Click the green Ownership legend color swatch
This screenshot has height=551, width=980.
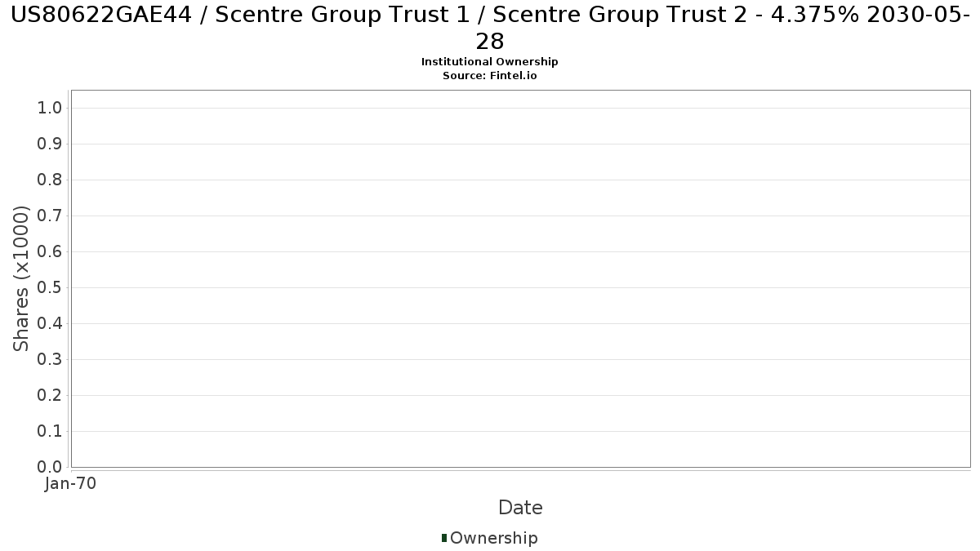pos(444,538)
